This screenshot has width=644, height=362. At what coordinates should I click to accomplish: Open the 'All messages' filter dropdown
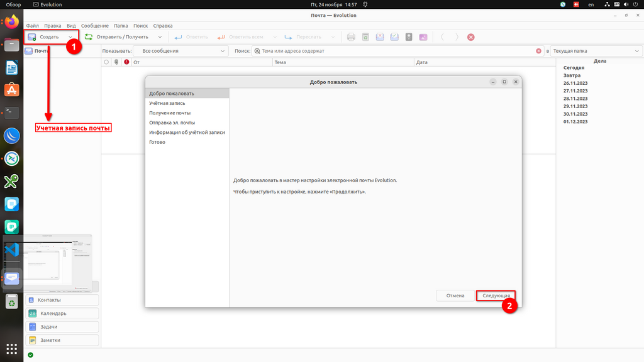(180, 51)
